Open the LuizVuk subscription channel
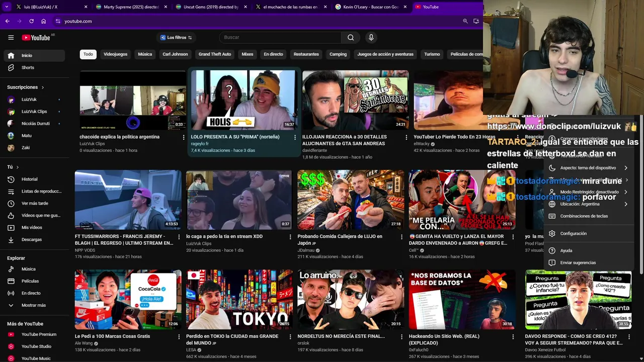 click(x=34, y=100)
